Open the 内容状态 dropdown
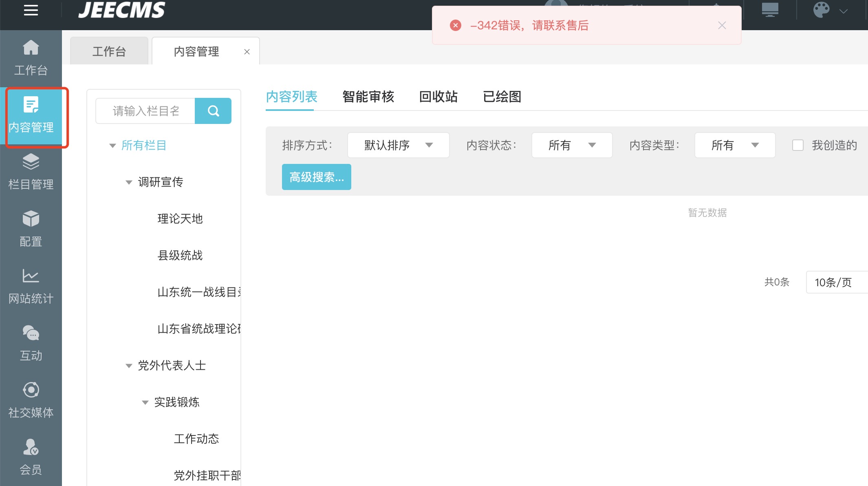Viewport: 868px width, 486px height. [x=572, y=145]
